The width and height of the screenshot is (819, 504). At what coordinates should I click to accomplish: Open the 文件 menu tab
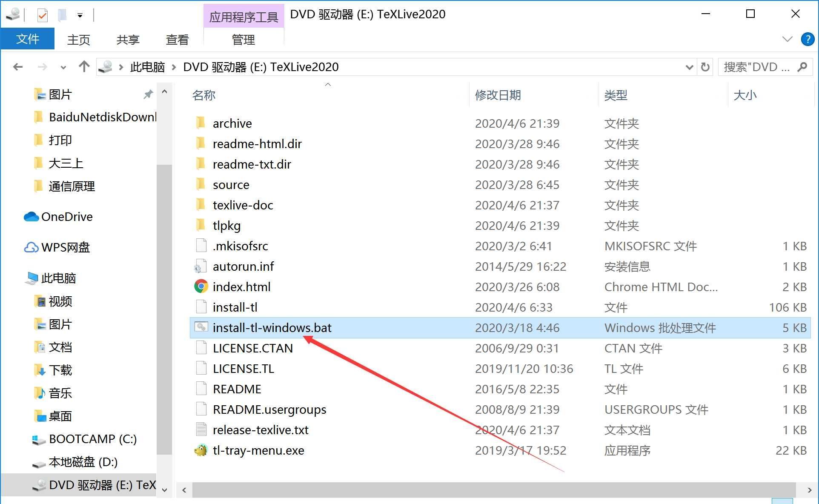28,39
